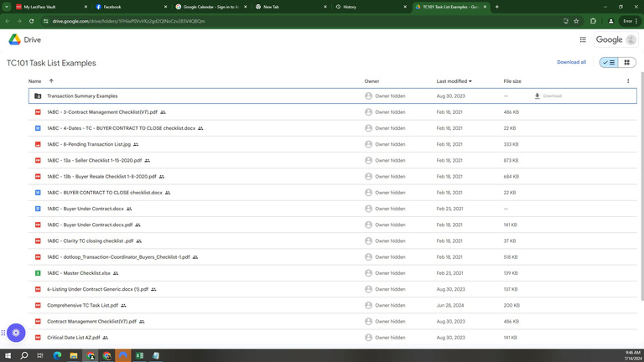Viewport: 644px width, 362px height.
Task: Open 6-Listing Under Contract Generic.docx (1).pdf
Action: (97, 289)
